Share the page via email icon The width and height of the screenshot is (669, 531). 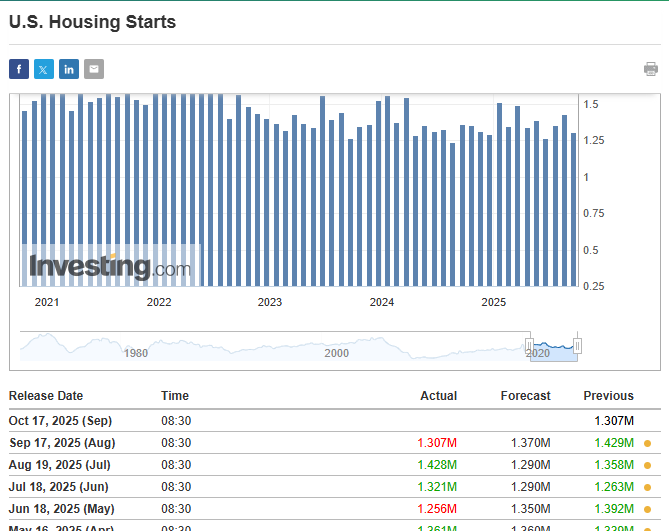click(94, 69)
